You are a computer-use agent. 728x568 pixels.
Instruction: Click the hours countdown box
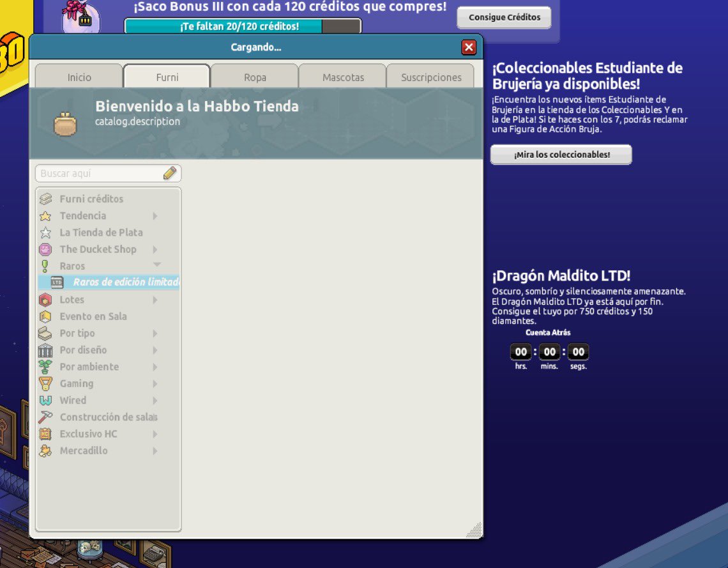tap(521, 352)
